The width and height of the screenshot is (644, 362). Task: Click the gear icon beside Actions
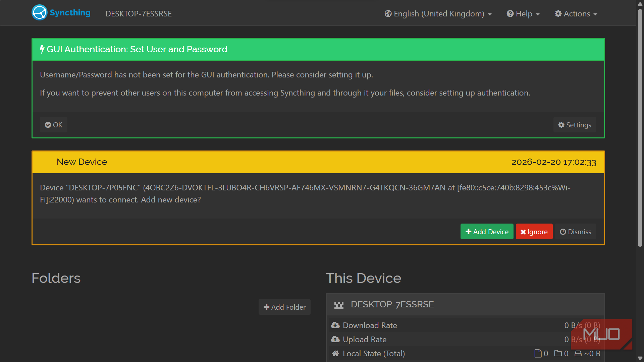click(x=558, y=14)
